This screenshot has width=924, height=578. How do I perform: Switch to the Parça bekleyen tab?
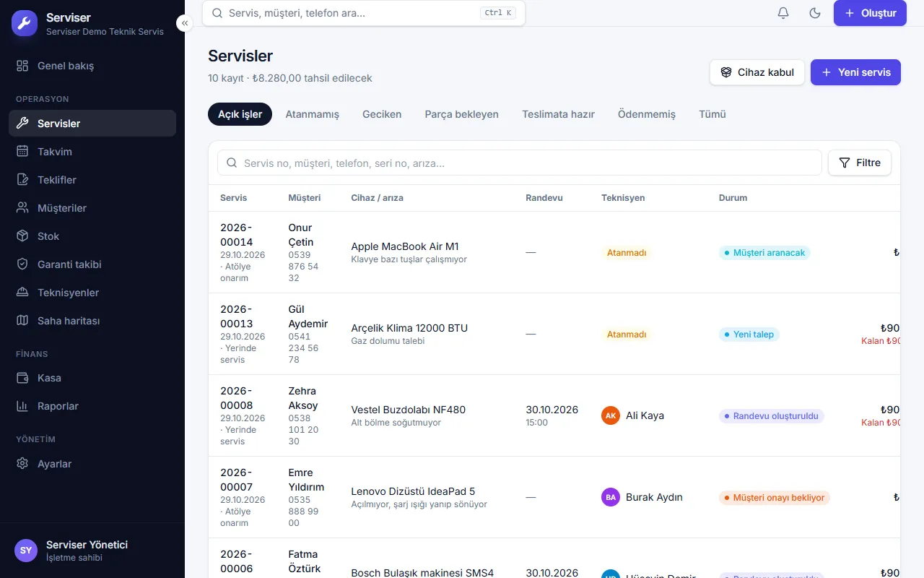coord(462,114)
